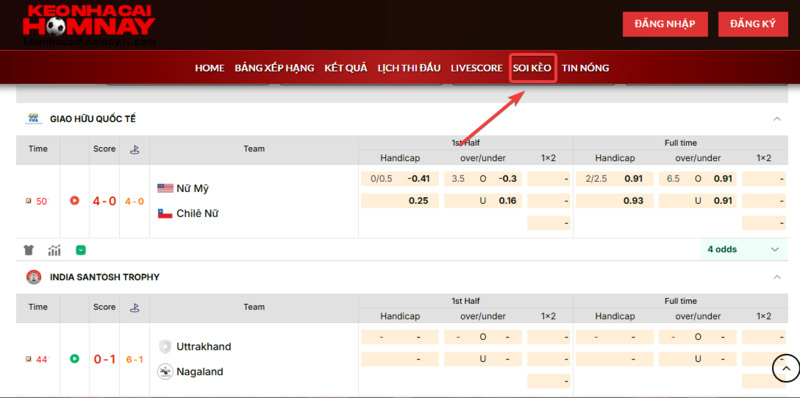Viewport: 800px width, 398px height.
Task: Select 1st half over odds -0.3
Action: [508, 179]
